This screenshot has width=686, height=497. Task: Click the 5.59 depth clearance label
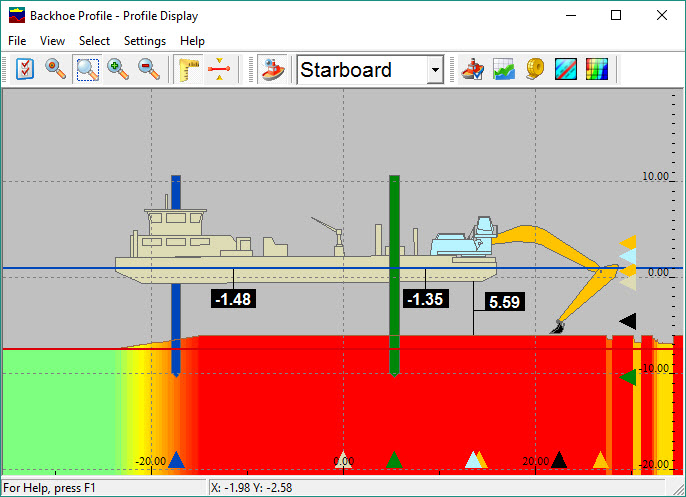click(x=504, y=302)
